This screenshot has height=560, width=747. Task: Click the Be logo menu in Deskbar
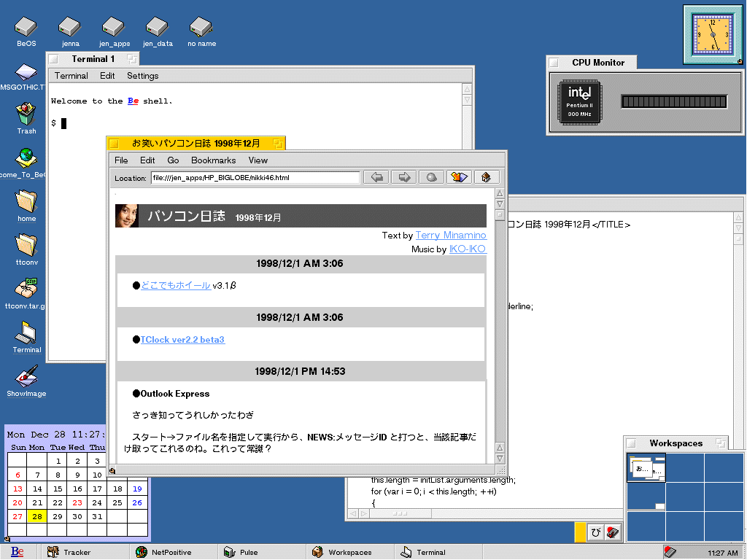pos(18,552)
